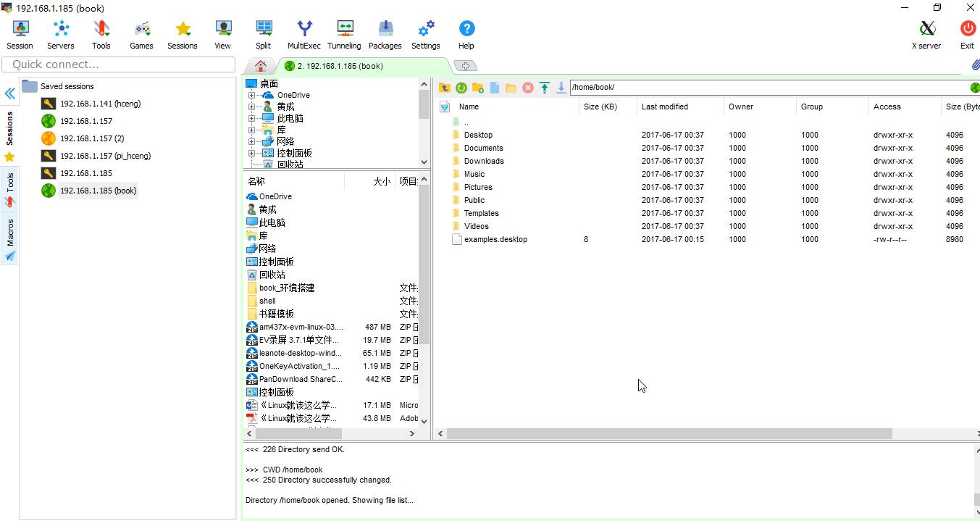Select the local shell folder
The image size is (980, 521).
[267, 301]
